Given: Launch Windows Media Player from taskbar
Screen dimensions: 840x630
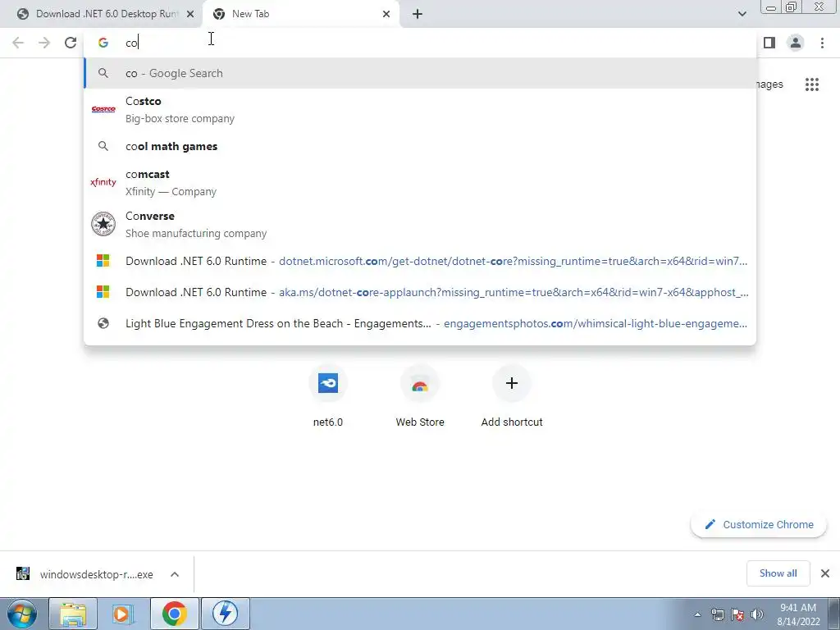Looking at the screenshot, I should (123, 614).
